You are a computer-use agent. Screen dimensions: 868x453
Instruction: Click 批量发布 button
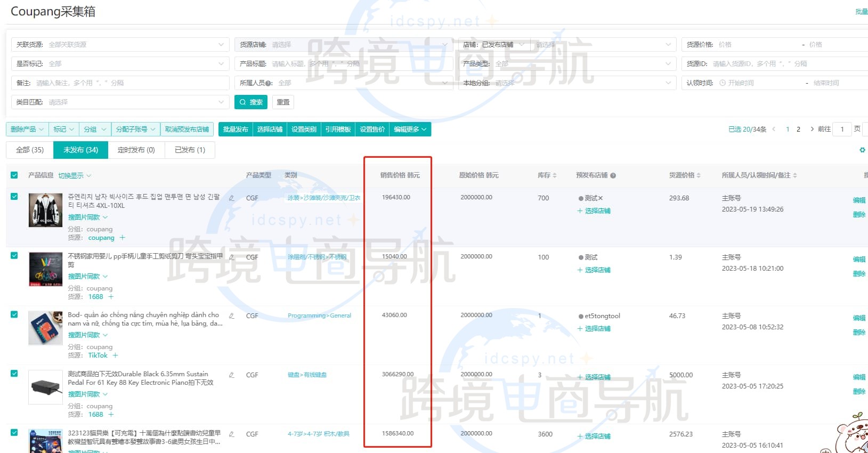(x=236, y=130)
